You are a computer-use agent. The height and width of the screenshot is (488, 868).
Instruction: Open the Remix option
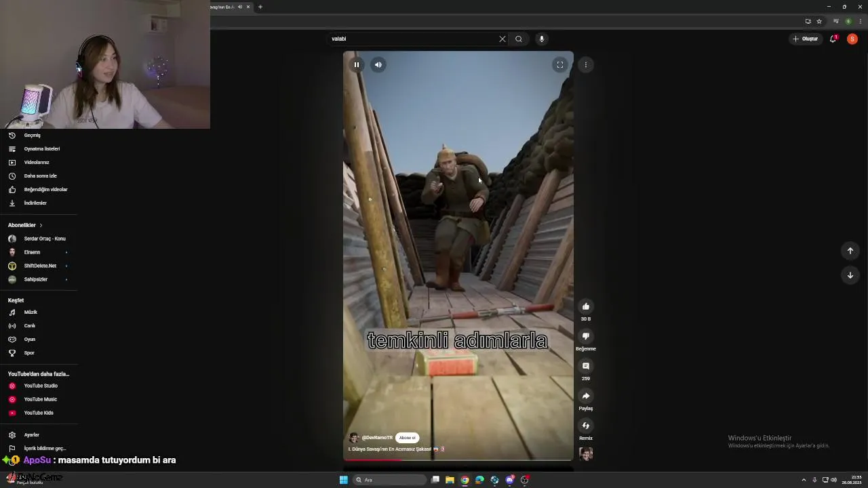[x=586, y=426]
